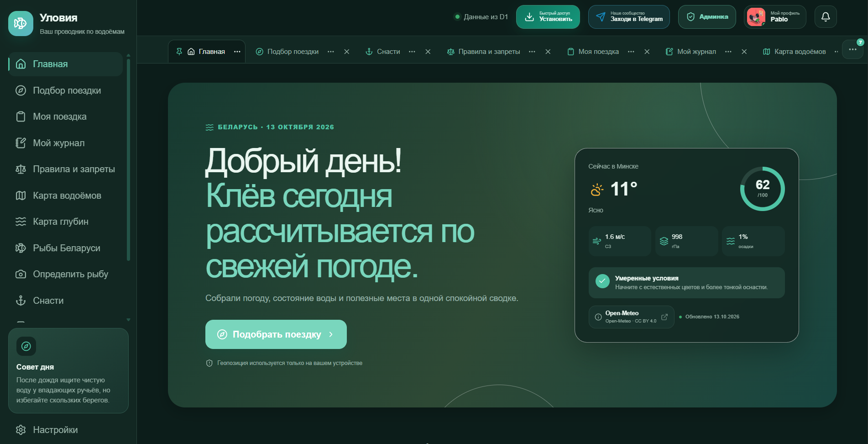This screenshot has height=444, width=868.
Task: Open the Админка button
Action: pos(707,17)
